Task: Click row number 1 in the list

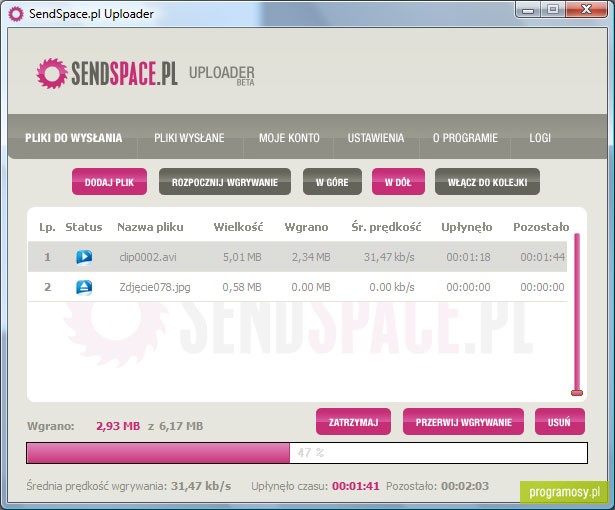Action: (x=47, y=257)
